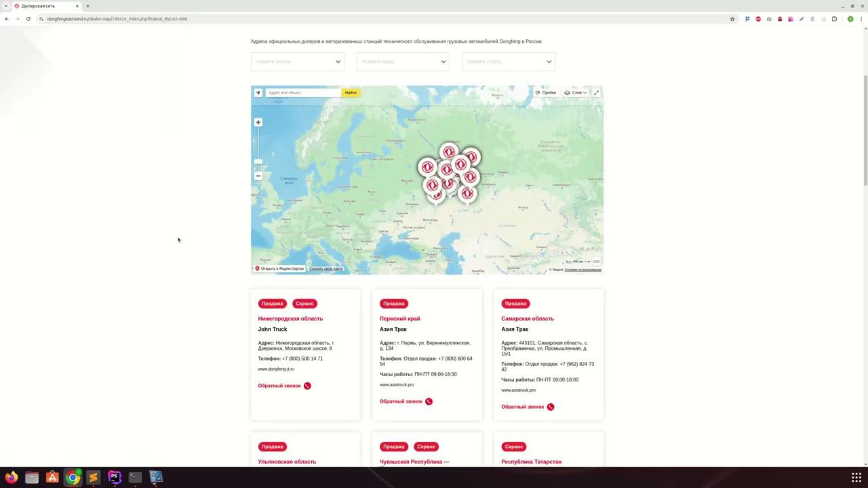Click Нижегородская область region link
The image size is (868, 488).
pyautogui.click(x=290, y=319)
